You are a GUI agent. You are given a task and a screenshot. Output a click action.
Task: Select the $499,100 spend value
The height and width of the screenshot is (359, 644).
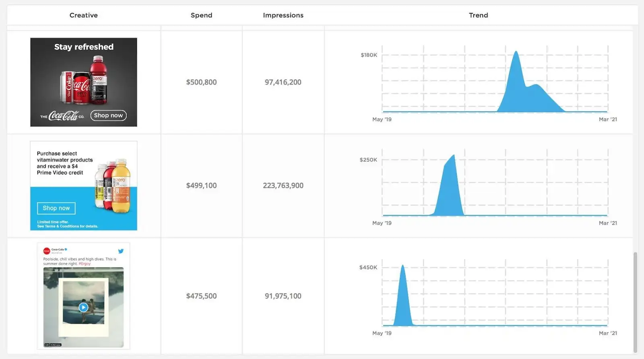point(201,186)
